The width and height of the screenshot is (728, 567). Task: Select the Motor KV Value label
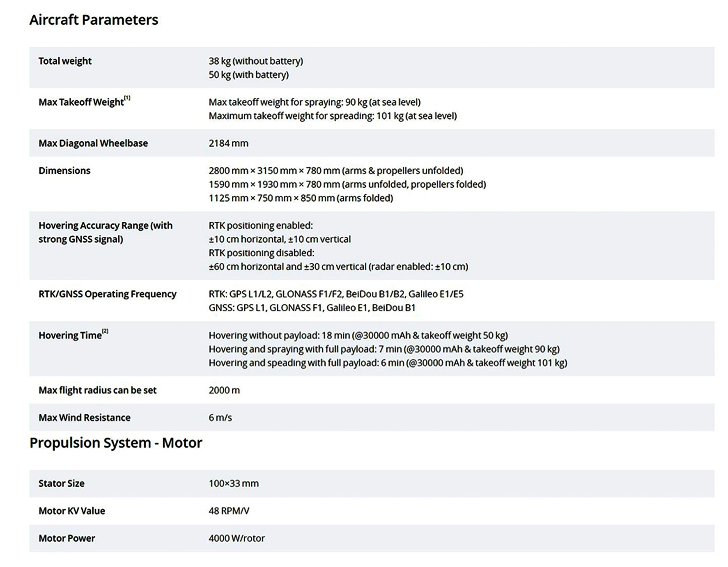point(72,511)
